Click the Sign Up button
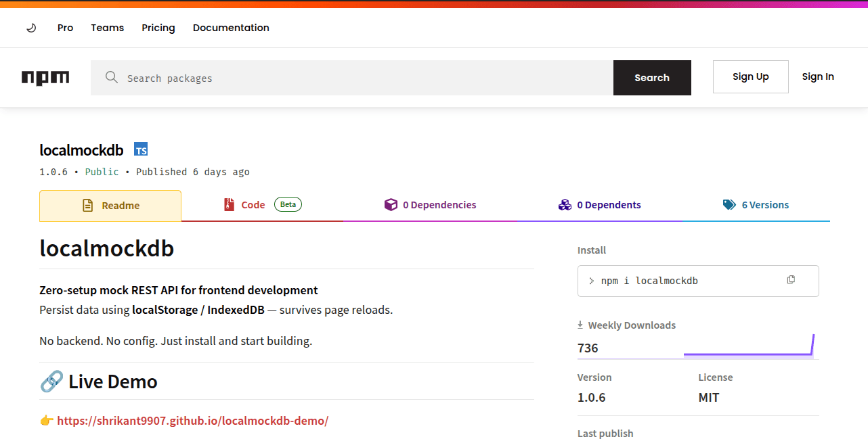The width and height of the screenshot is (868, 439). click(x=750, y=76)
